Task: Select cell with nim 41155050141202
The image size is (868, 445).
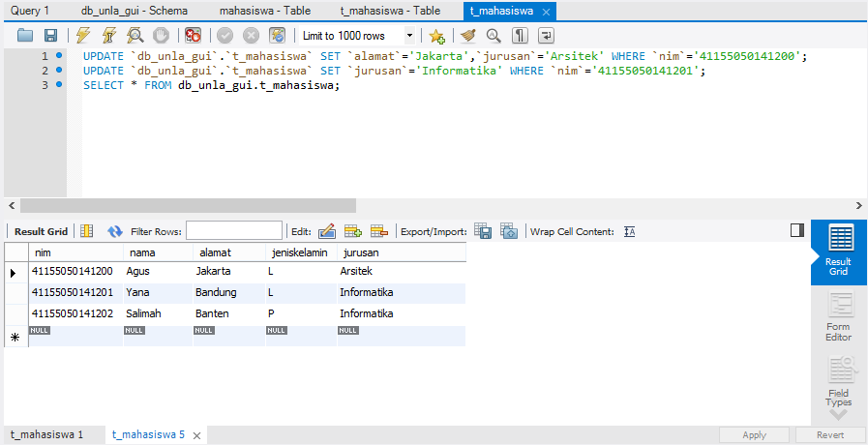Action: pyautogui.click(x=75, y=313)
